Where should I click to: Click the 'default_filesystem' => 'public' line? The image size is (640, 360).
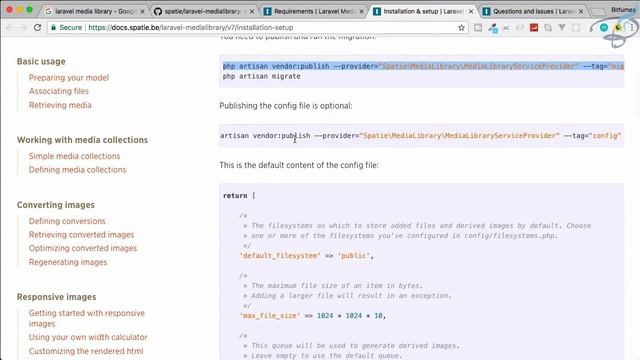[307, 256]
